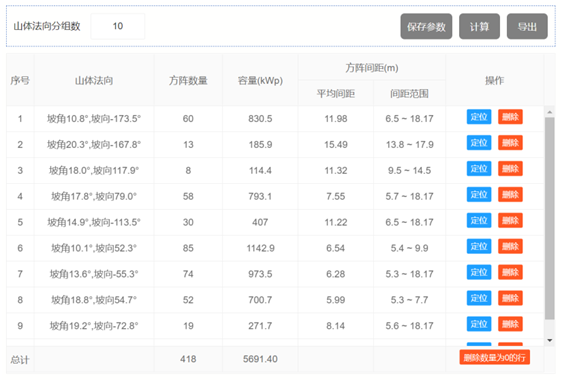Select cell 坡角14.9°,坡向-113.5°
This screenshot has height=382, width=562.
[94, 222]
